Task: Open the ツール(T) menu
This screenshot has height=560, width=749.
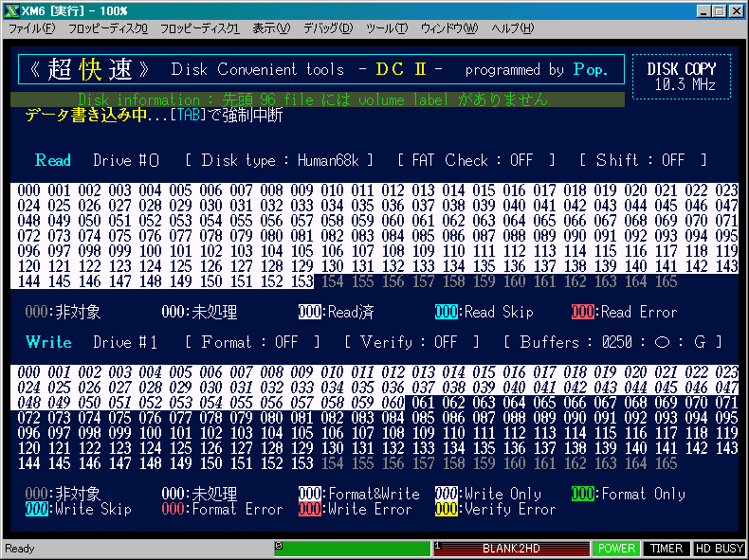Action: pos(387,28)
